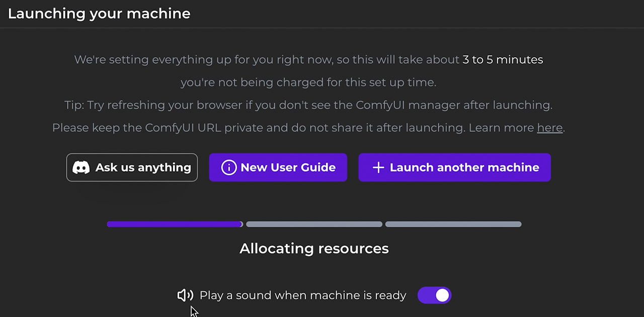Click the plus icon on Launch another machine

coord(378,168)
